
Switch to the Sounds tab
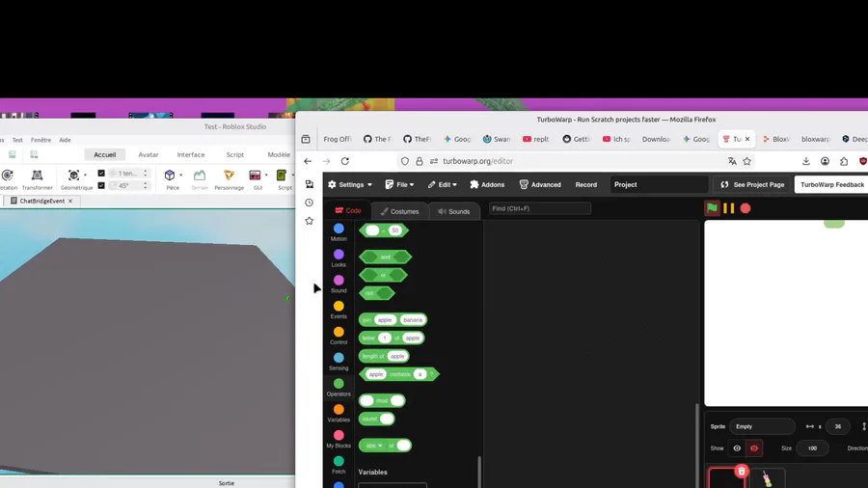pyautogui.click(x=454, y=211)
